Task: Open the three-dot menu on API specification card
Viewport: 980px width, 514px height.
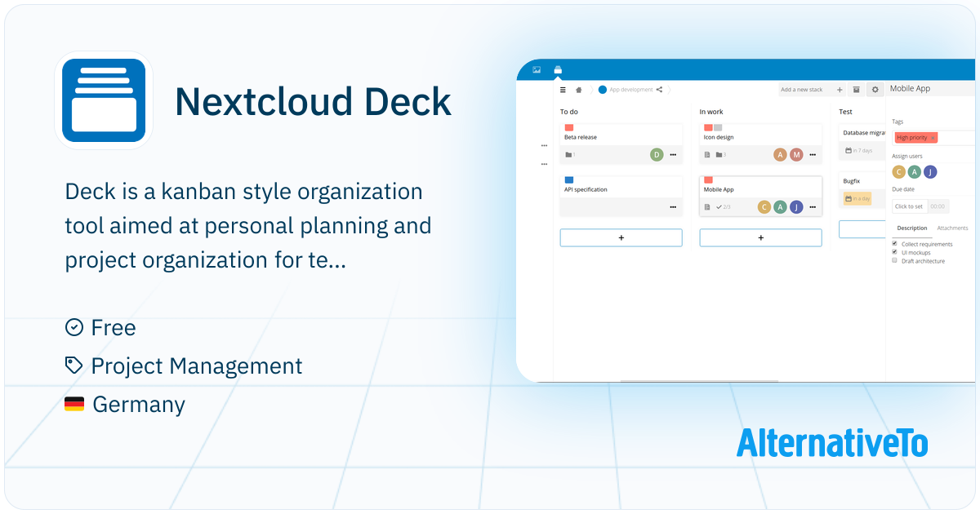Action: [x=673, y=207]
